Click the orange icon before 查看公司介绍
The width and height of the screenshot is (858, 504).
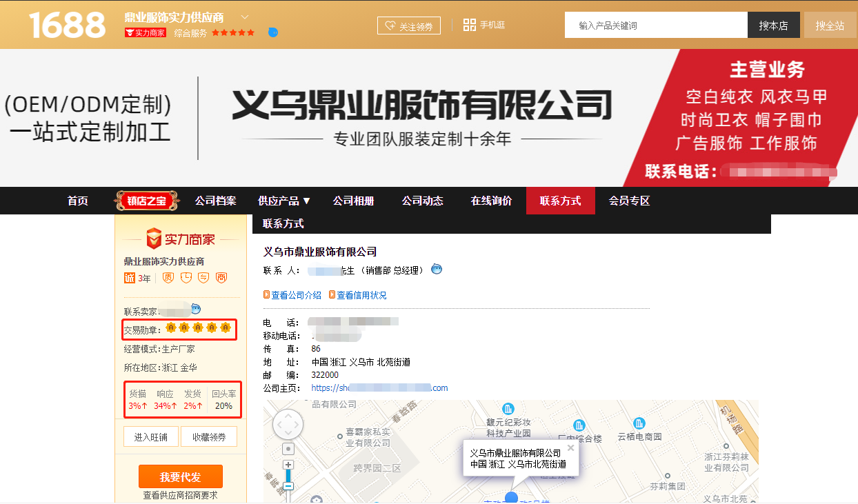pyautogui.click(x=267, y=294)
